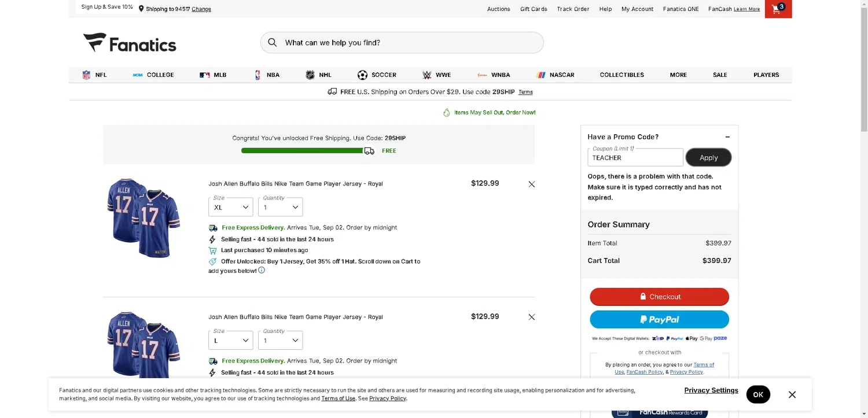Click Items May Sell Out, Order Now! text
The height and width of the screenshot is (418, 868).
(495, 112)
